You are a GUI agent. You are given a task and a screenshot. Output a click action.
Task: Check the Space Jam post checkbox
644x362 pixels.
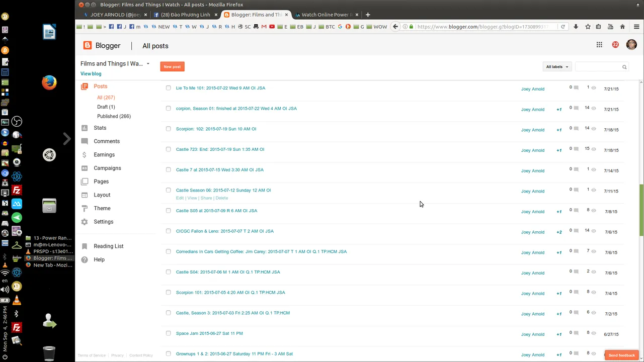169,333
